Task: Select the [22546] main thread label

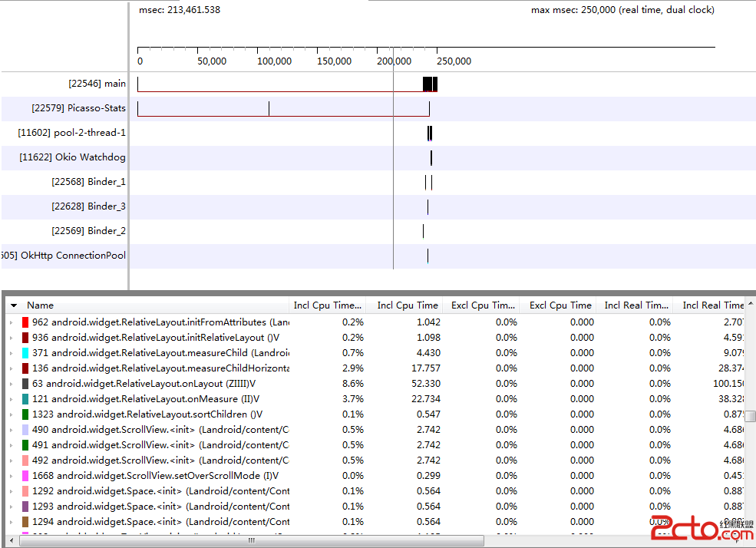Action: coord(97,84)
